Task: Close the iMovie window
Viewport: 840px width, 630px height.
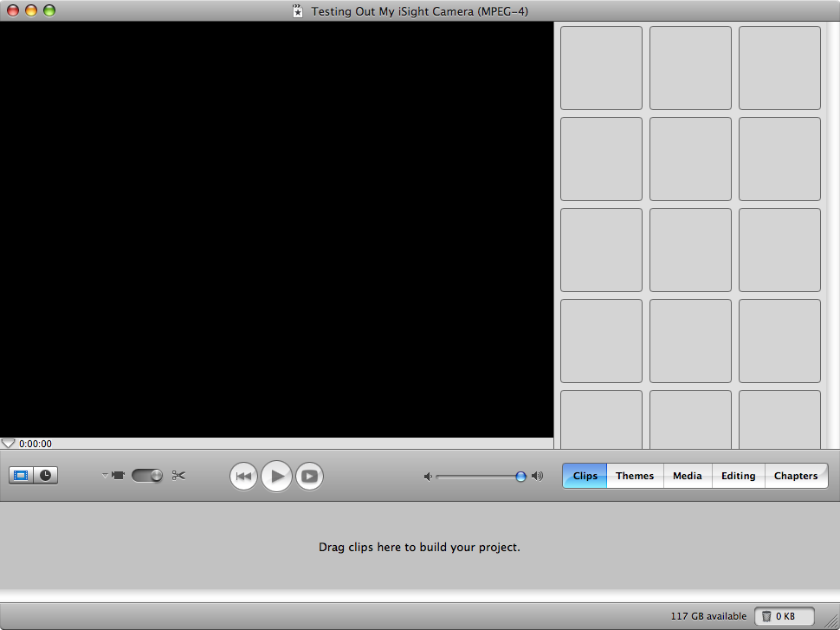Action: [x=13, y=10]
